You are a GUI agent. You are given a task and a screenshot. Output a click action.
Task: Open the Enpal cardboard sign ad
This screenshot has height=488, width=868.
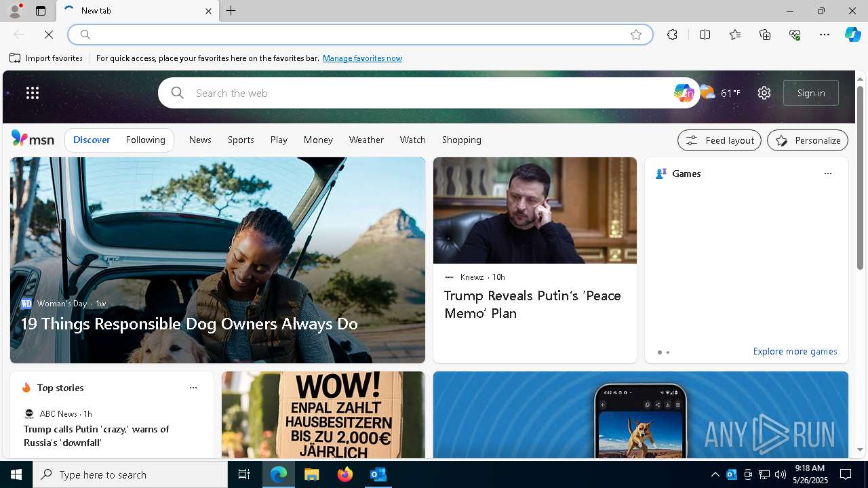(x=323, y=415)
